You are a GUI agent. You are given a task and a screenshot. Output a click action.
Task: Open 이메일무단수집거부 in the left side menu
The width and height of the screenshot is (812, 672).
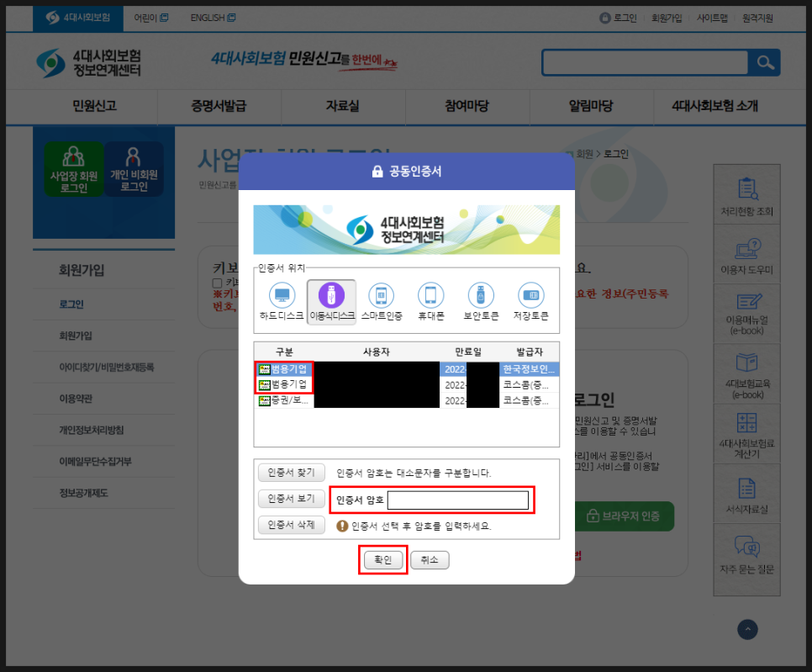tap(95, 462)
